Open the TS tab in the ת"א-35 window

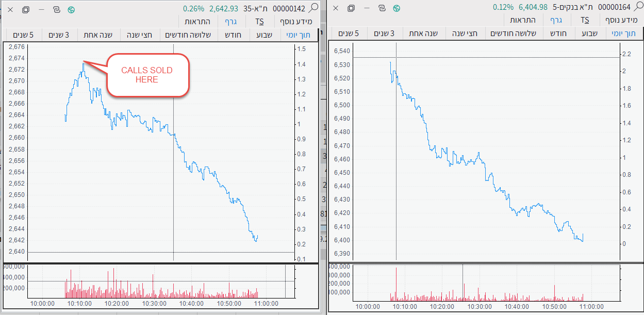point(260,22)
